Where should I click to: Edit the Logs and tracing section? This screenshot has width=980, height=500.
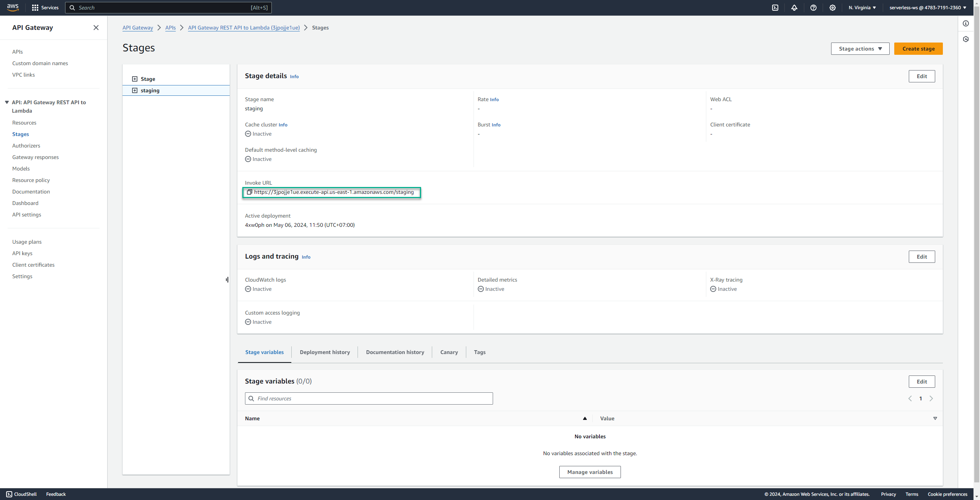(922, 257)
